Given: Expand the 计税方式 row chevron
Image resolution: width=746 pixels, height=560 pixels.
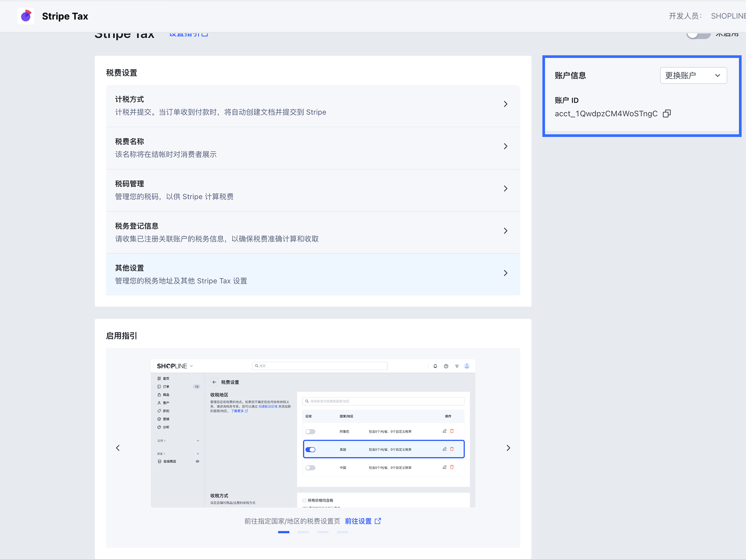Looking at the screenshot, I should (506, 104).
